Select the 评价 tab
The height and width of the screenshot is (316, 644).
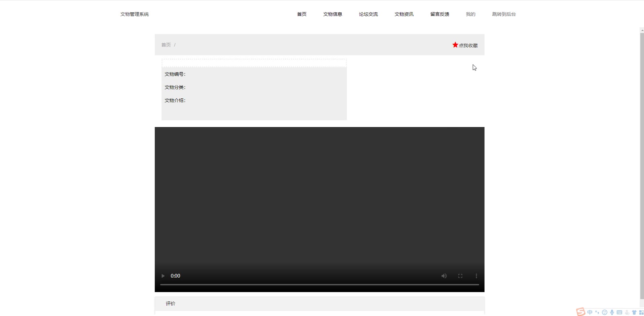(x=171, y=304)
